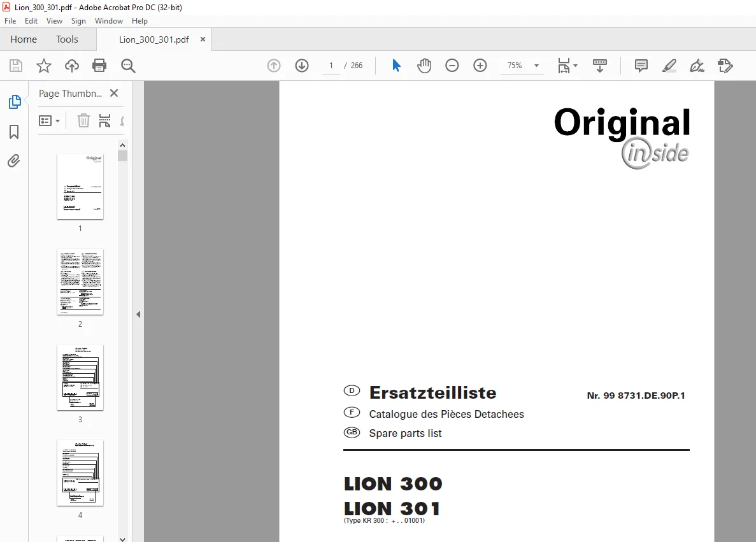Open the File menu
The height and width of the screenshot is (542, 756).
point(10,21)
